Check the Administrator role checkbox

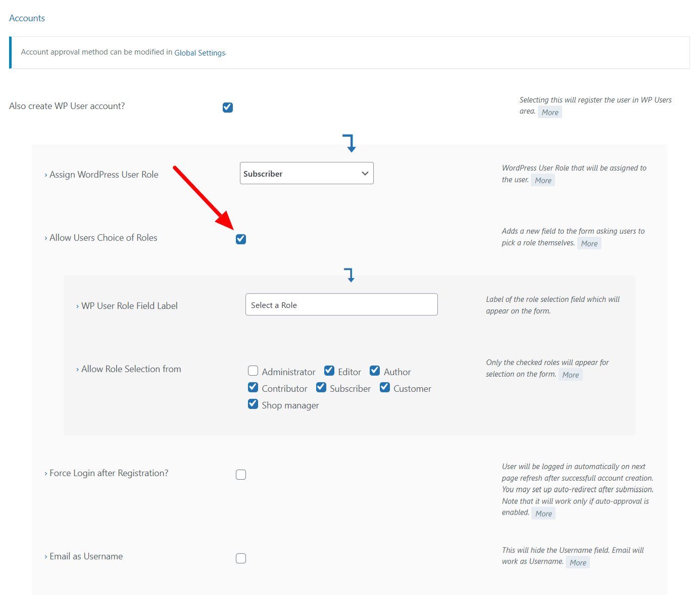click(x=253, y=371)
